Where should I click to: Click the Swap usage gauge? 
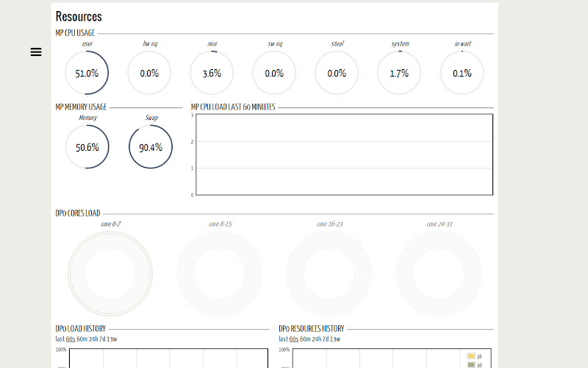click(x=151, y=146)
